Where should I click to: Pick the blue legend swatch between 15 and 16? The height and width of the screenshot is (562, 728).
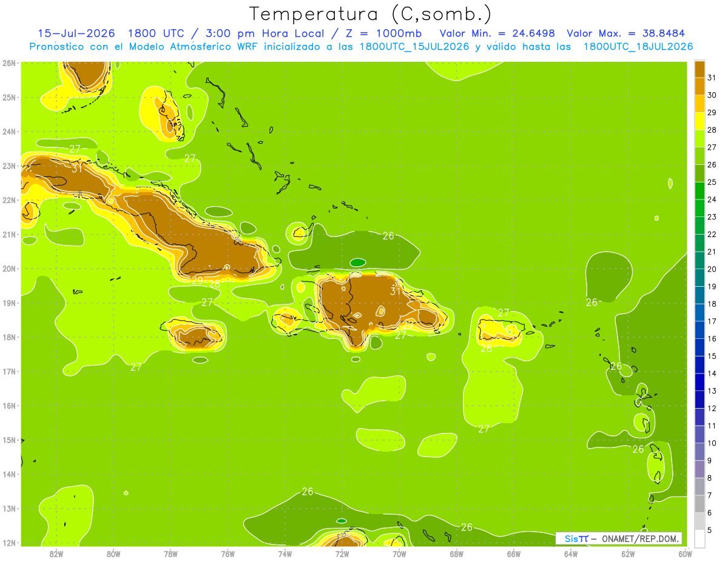click(699, 347)
